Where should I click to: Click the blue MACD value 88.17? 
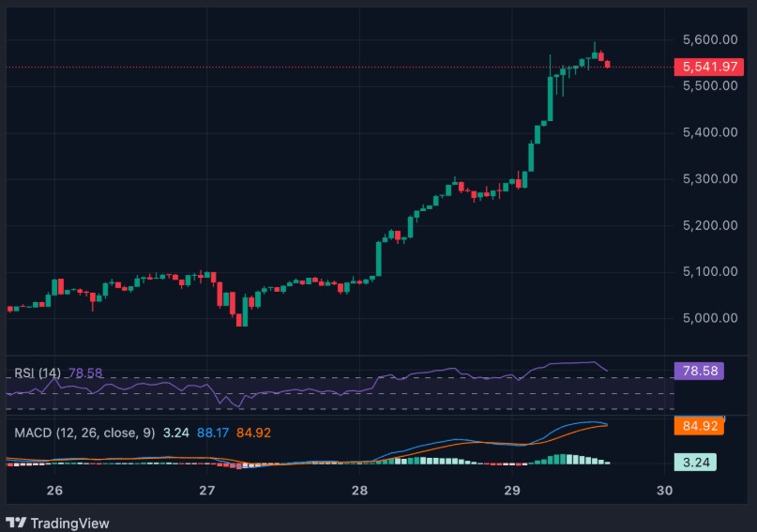click(x=213, y=433)
